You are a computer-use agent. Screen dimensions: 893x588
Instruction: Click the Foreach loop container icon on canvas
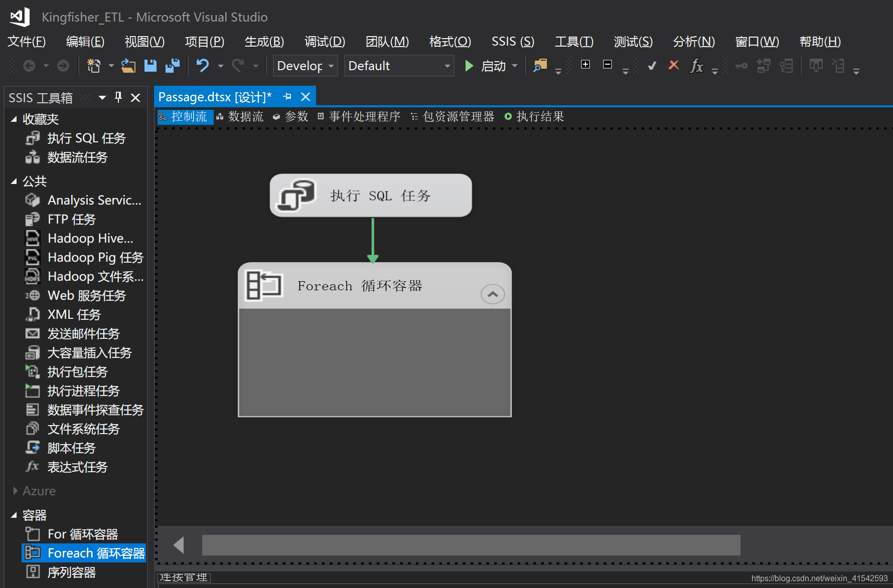coord(264,285)
